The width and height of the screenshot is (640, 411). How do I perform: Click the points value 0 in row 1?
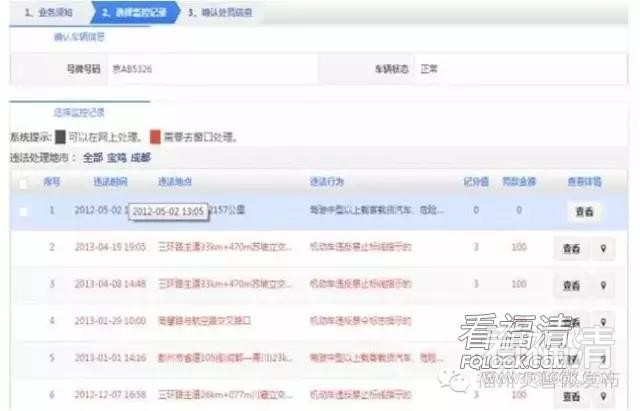pos(476,210)
